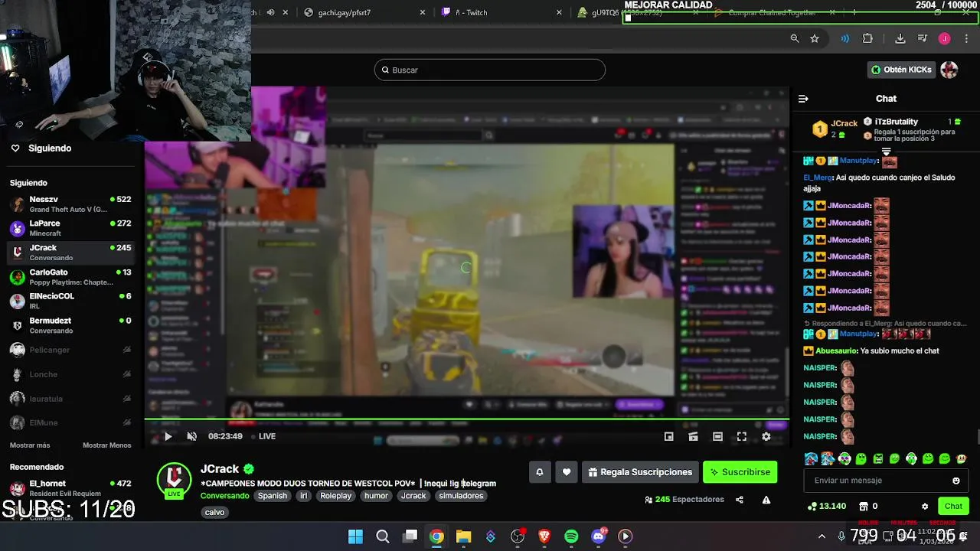Open LaParce channel in sidebar
Image resolution: width=980 pixels, height=551 pixels.
click(x=70, y=228)
